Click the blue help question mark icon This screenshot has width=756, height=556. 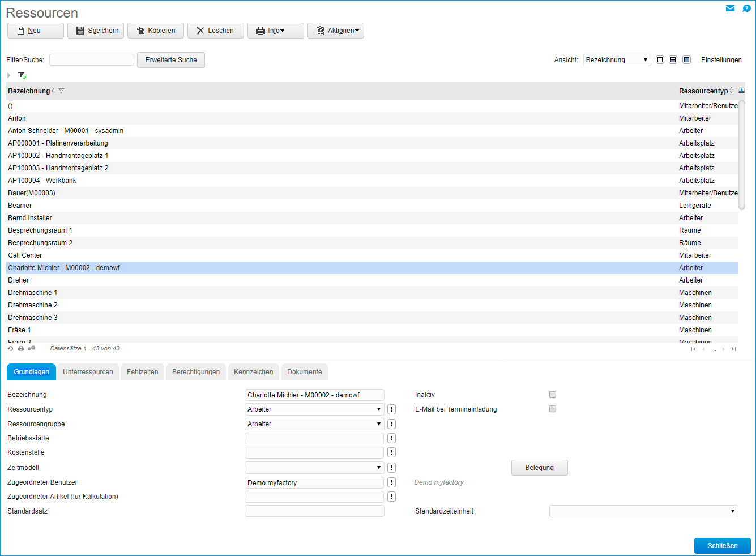point(746,8)
